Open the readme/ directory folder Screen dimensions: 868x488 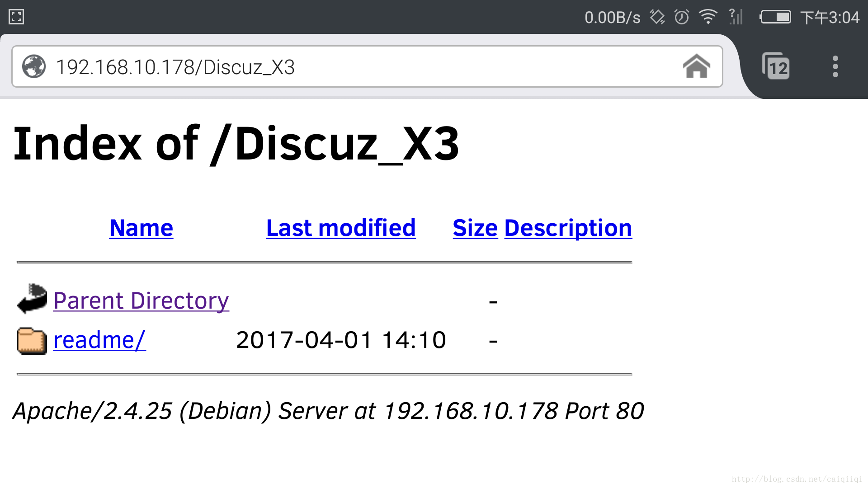point(99,340)
